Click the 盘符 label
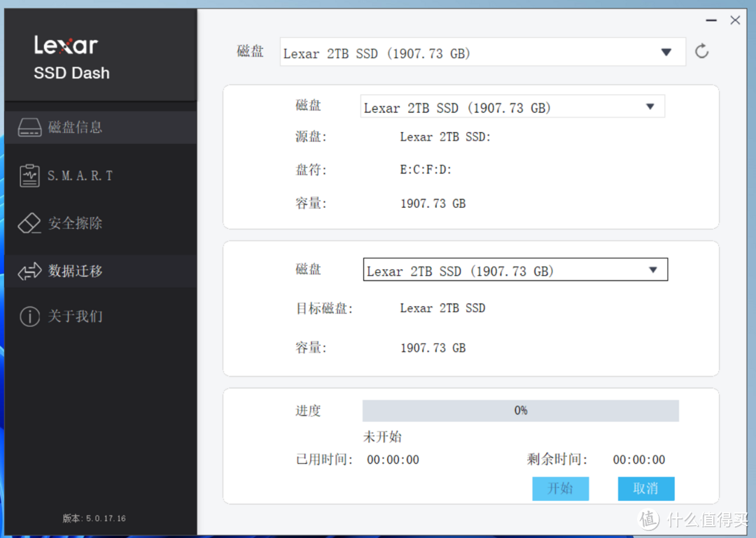The width and height of the screenshot is (756, 538). pos(311,170)
